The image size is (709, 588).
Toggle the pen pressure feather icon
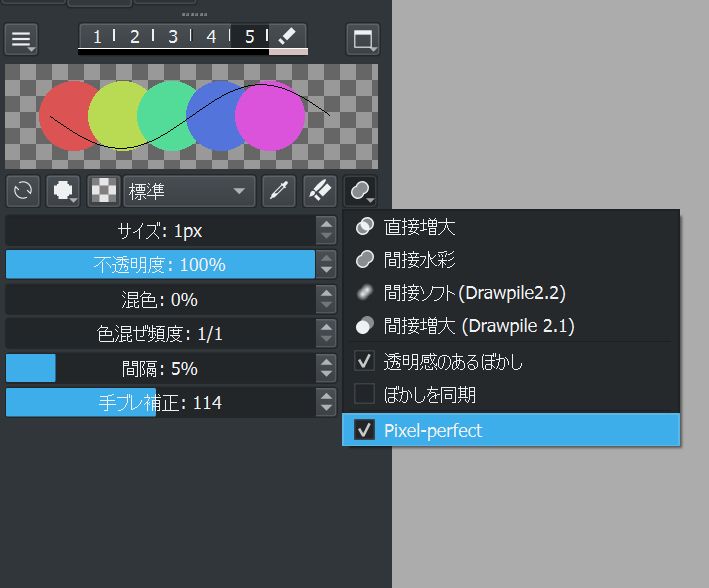pyautogui.click(x=320, y=191)
